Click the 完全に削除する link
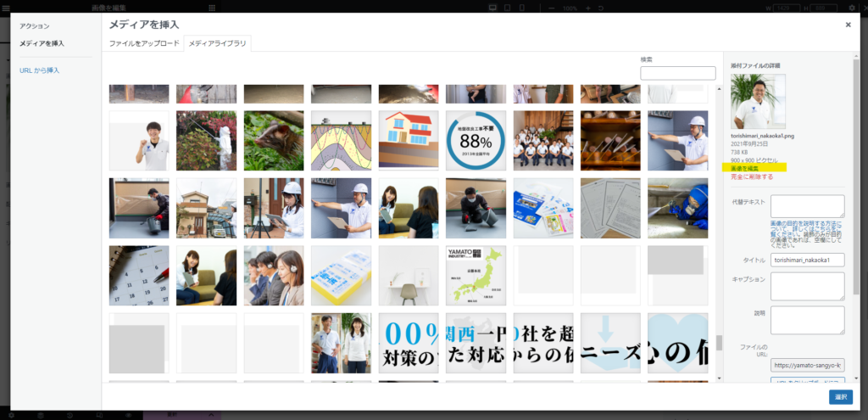868x420 pixels. (x=752, y=176)
